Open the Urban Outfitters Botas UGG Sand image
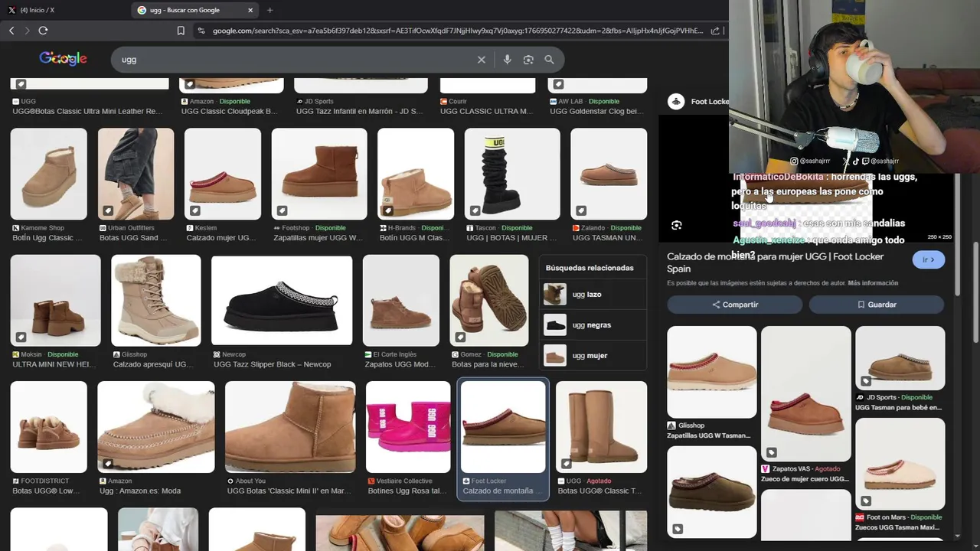Viewport: 980px width, 551px height. (x=136, y=174)
